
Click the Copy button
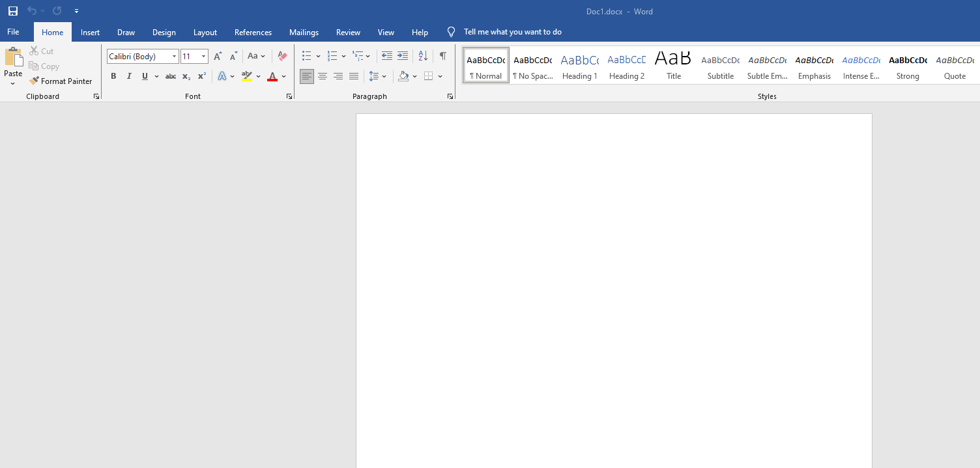click(44, 66)
